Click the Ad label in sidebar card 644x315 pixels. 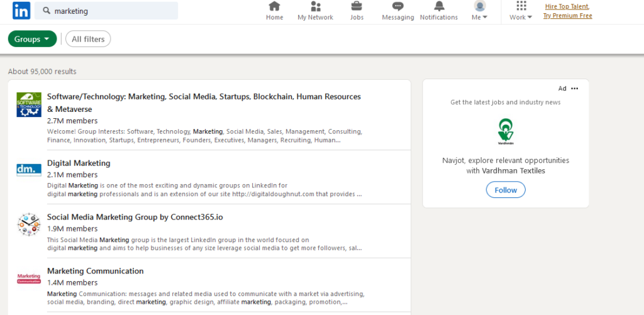[x=562, y=88]
